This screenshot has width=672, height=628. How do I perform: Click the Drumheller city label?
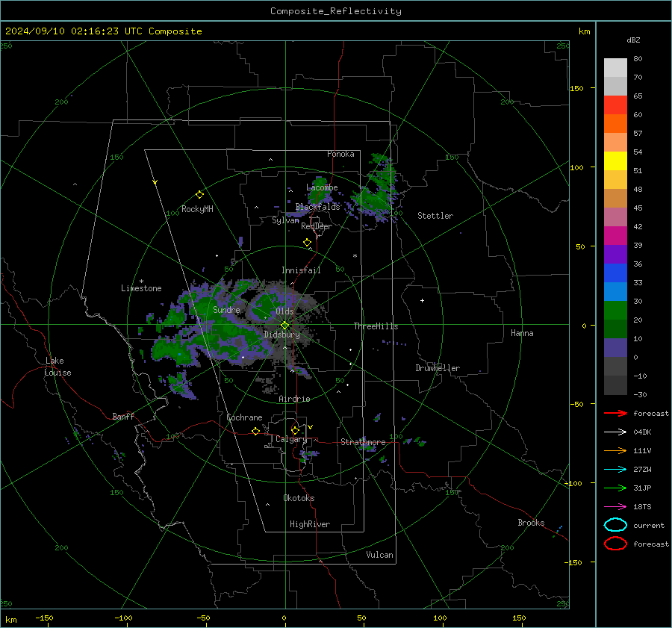[x=438, y=368]
